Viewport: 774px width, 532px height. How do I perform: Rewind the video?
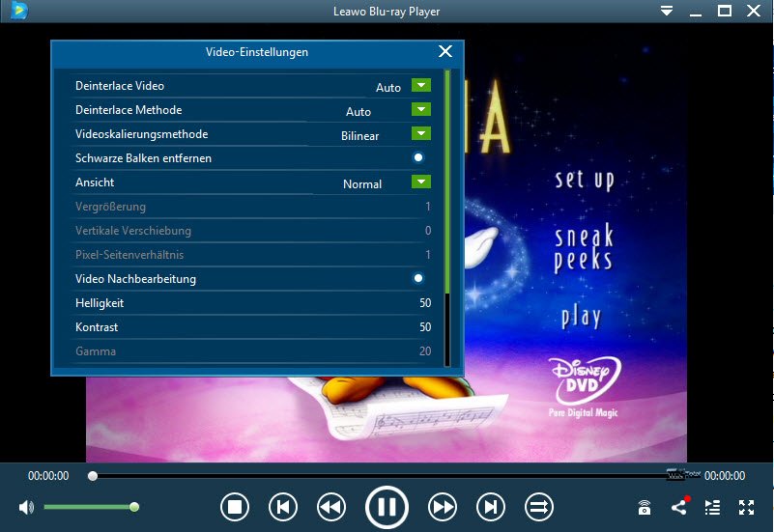[330, 507]
